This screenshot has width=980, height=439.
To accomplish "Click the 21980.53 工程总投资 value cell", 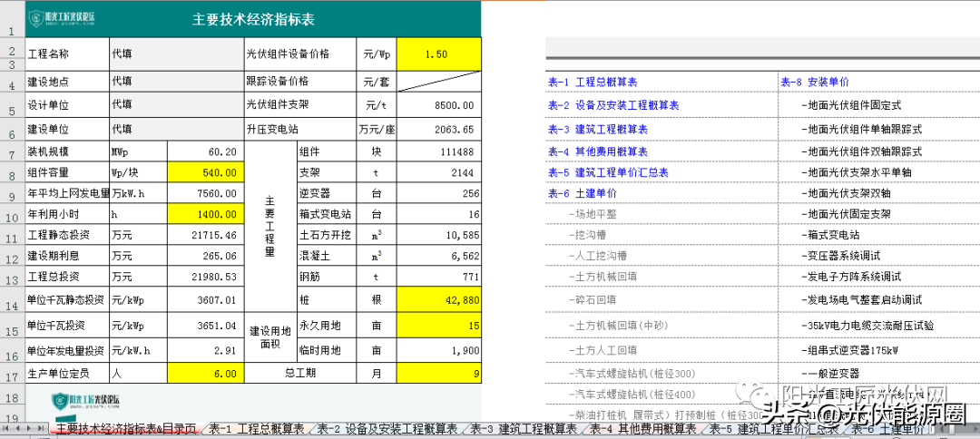I will tap(204, 276).
